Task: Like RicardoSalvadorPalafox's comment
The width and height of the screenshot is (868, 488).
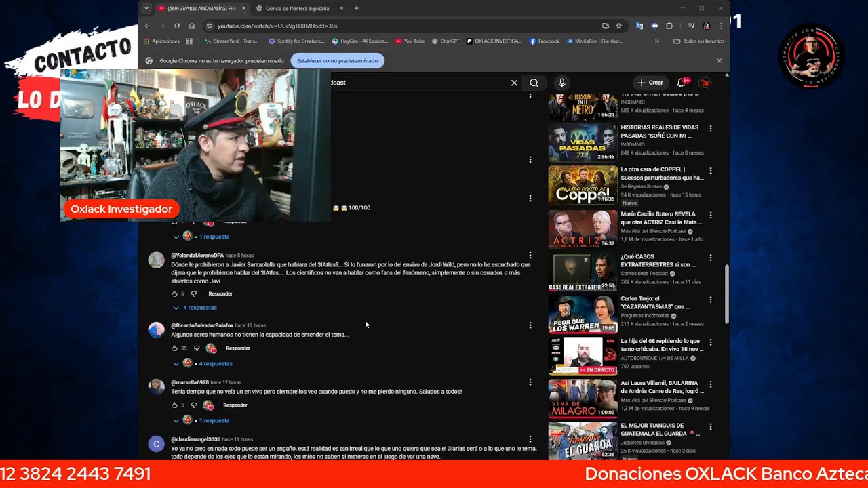Action: tap(174, 348)
